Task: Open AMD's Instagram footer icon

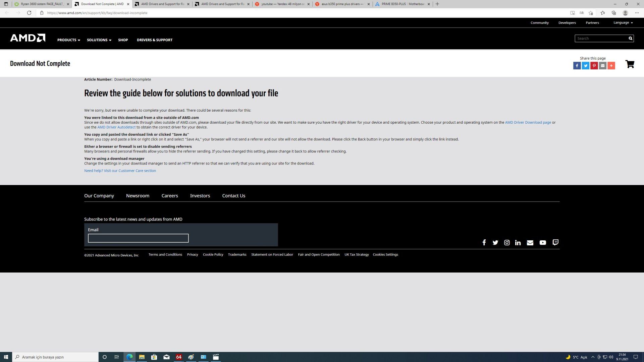Action: tap(507, 243)
